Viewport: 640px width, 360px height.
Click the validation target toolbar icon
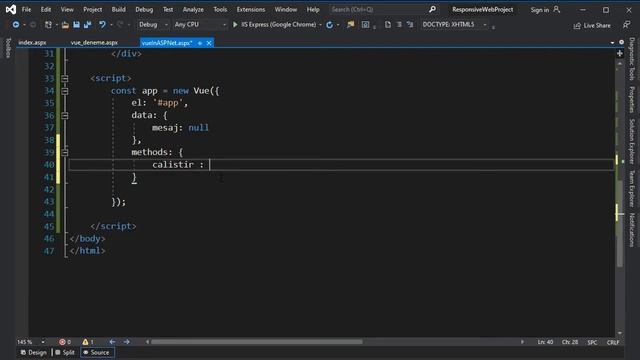click(x=365, y=25)
